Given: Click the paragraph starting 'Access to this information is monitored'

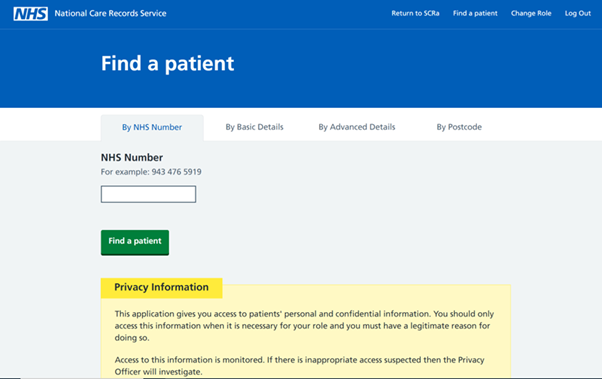Looking at the screenshot, I should point(299,366).
